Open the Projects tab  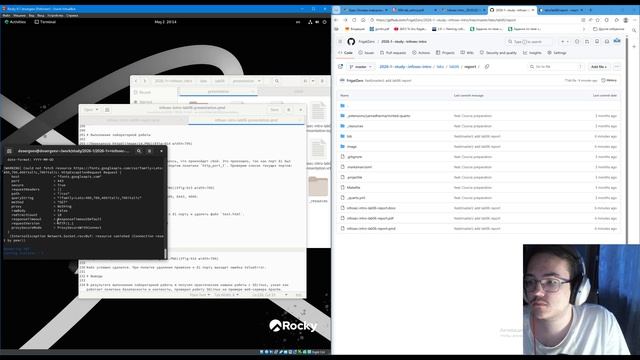coord(445,53)
